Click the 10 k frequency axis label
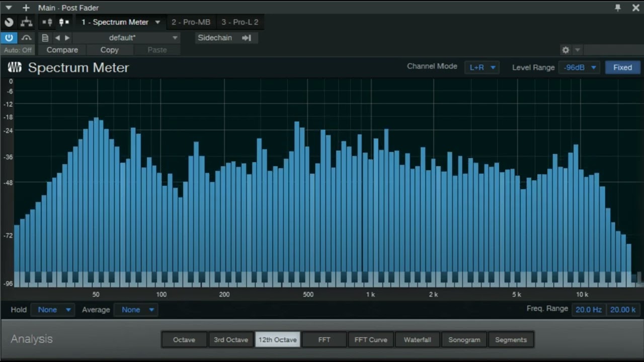Screen dimensions: 644x362 point(582,295)
